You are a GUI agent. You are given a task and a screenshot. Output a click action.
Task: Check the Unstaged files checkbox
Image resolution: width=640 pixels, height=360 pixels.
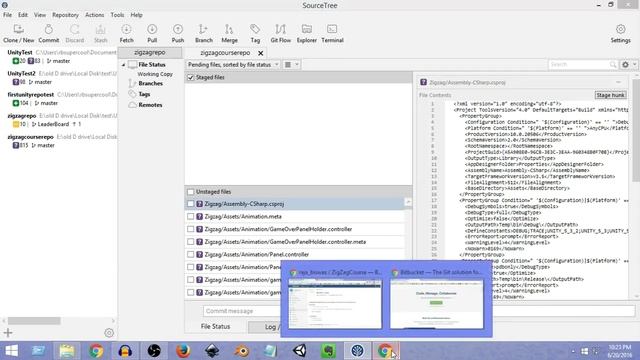point(190,191)
